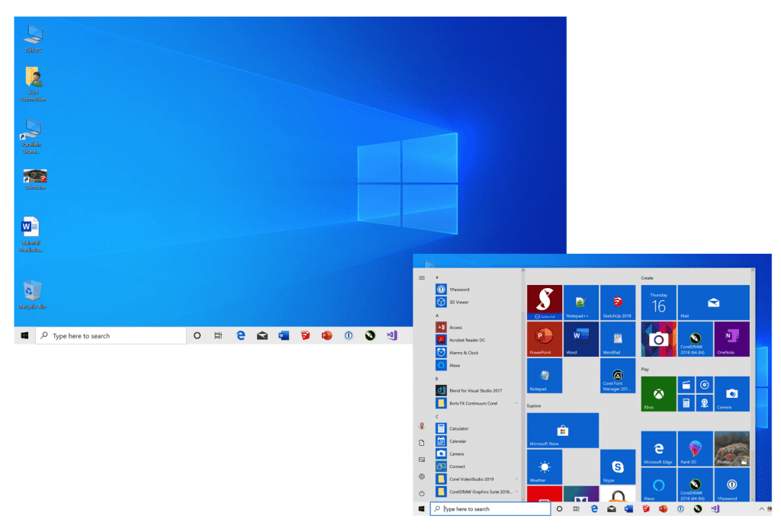Open Visual Studio from upper-left desktop taskbar
The width and height of the screenshot is (781, 532).
(392, 335)
